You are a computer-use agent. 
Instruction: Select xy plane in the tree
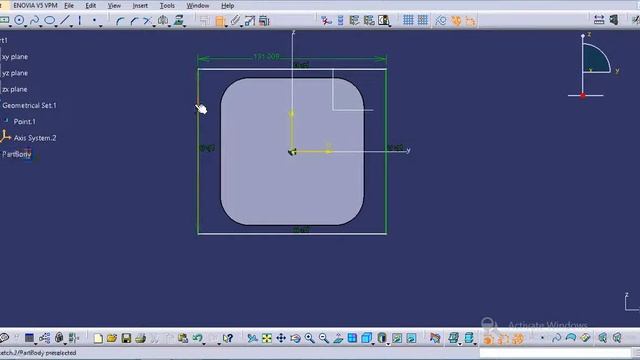(15, 57)
